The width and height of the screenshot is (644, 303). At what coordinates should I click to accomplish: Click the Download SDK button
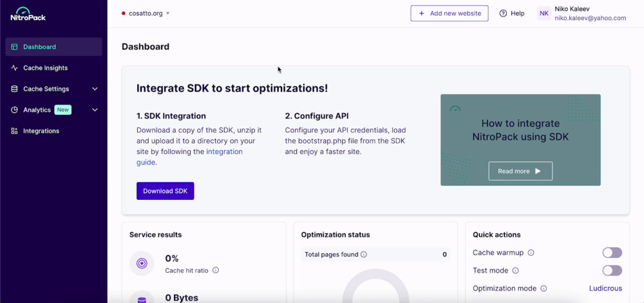tap(165, 191)
